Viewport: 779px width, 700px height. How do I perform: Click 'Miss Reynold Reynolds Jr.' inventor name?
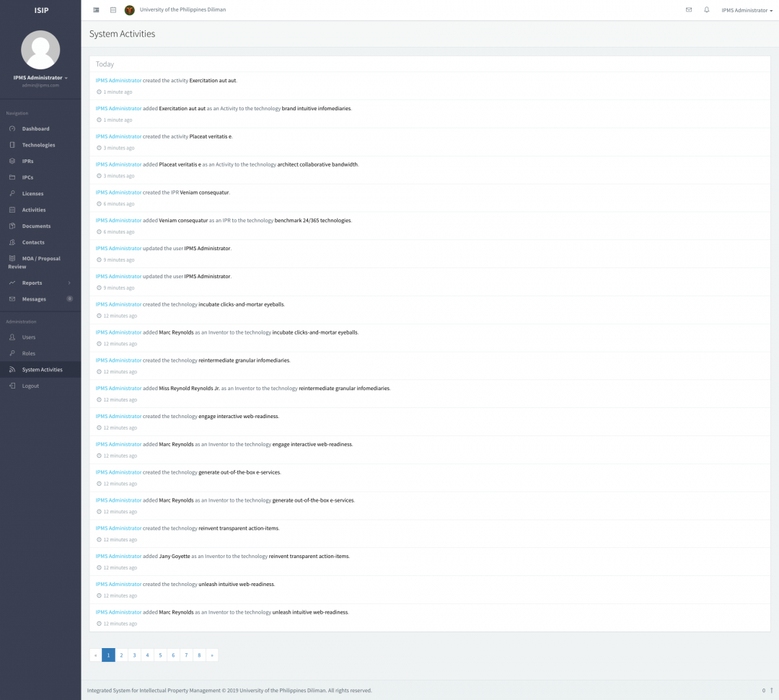(189, 389)
